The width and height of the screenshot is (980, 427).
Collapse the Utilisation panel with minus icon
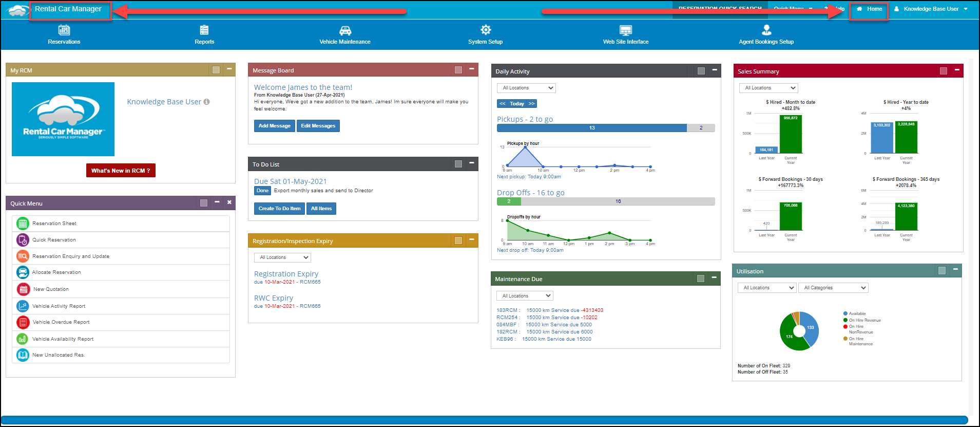tap(955, 269)
